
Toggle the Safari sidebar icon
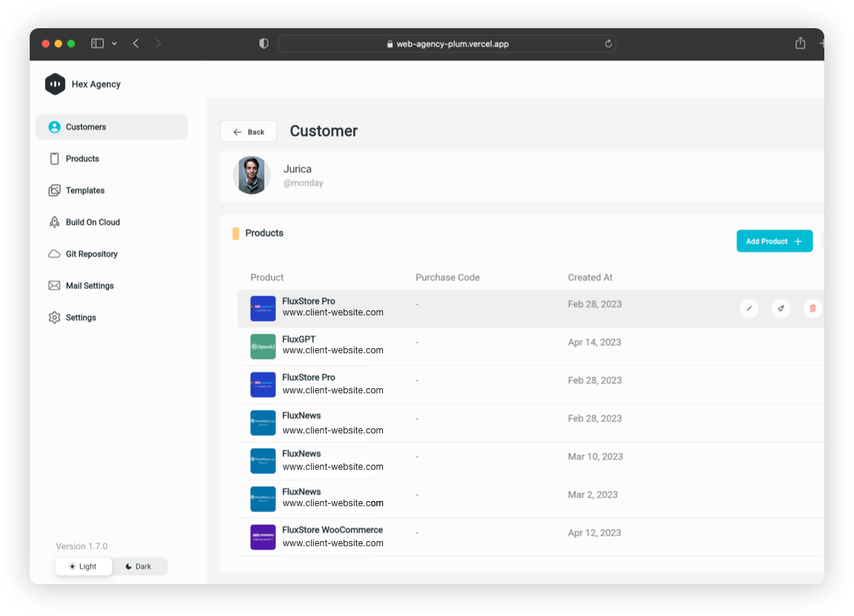97,44
